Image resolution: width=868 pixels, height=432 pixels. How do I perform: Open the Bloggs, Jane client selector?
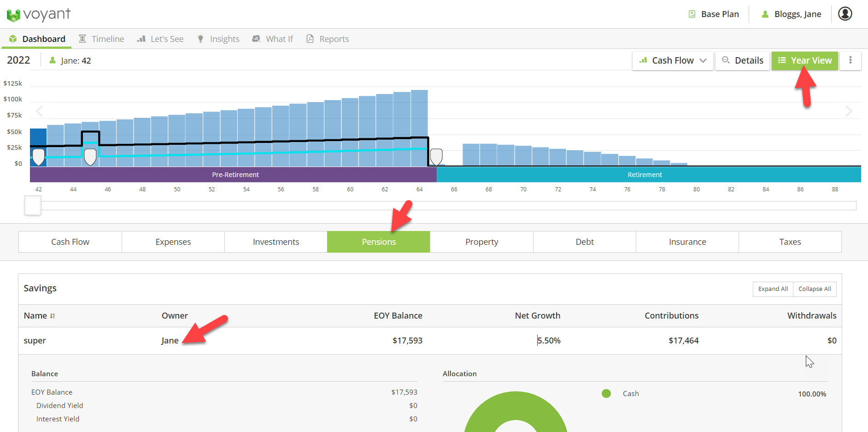tap(791, 14)
